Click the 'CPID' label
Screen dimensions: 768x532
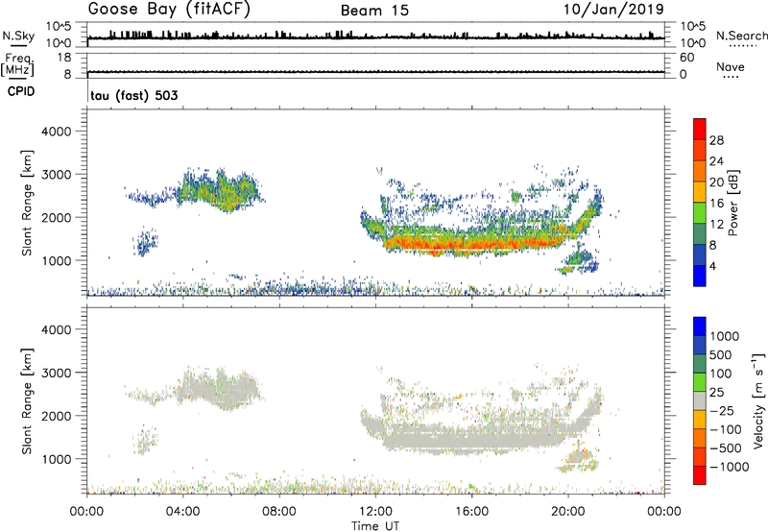[21, 91]
